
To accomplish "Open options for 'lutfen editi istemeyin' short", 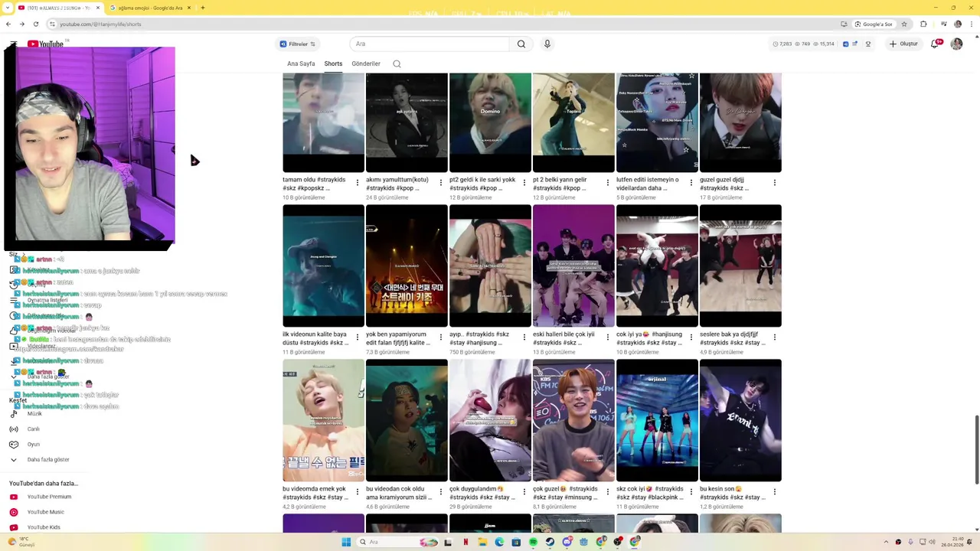I will [691, 183].
